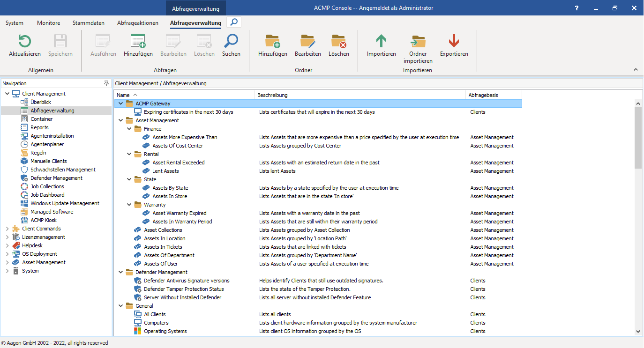Select Assets In Store query

tap(170, 196)
